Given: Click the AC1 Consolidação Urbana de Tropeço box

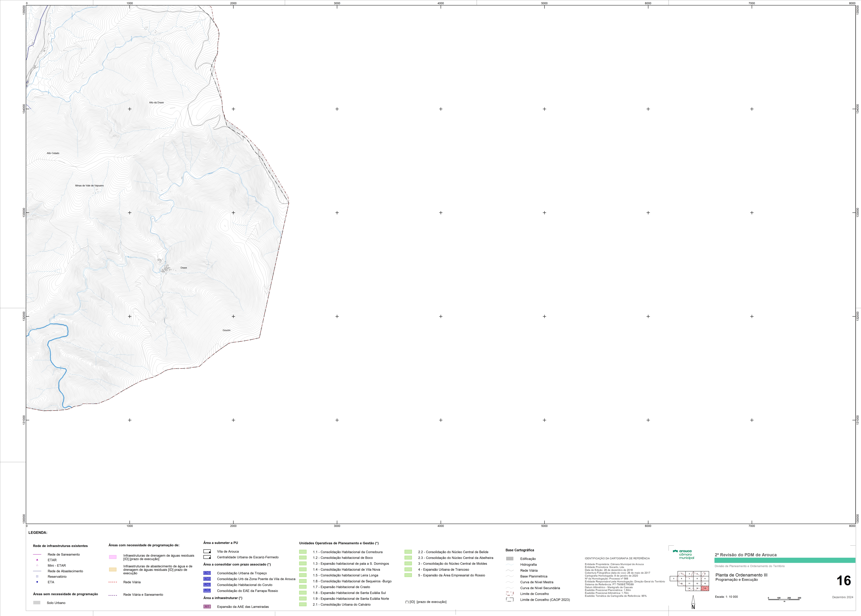Looking at the screenshot, I should point(207,573).
